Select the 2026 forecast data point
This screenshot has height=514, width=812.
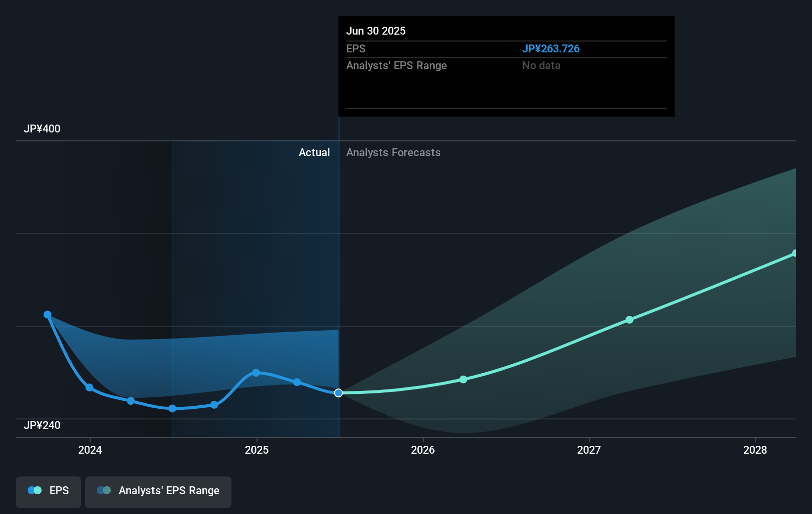(463, 379)
